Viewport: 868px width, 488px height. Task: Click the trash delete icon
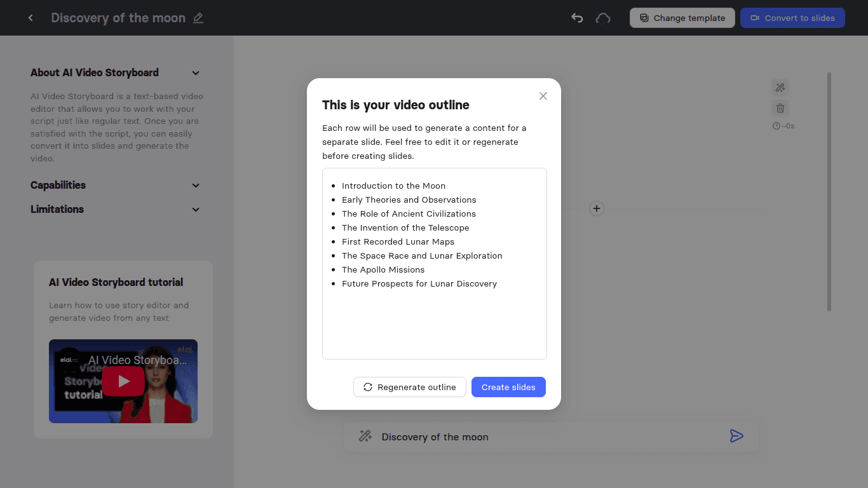click(x=780, y=108)
